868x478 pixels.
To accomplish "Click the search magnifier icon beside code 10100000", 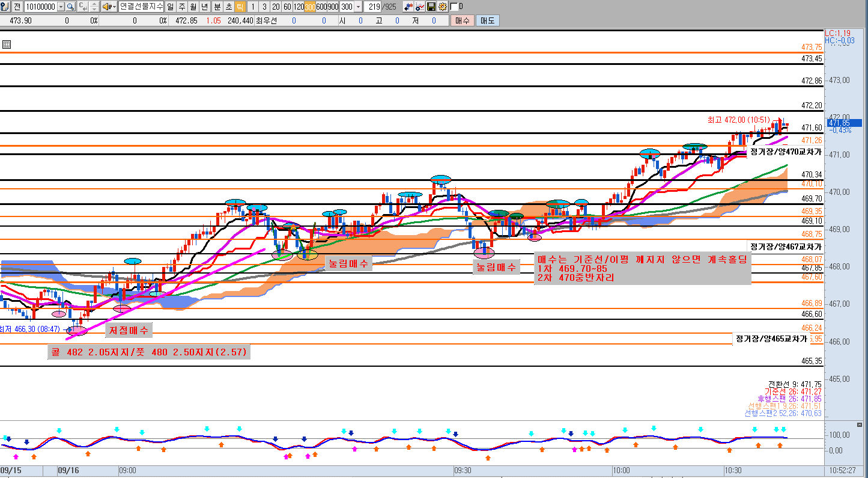I will click(x=70, y=7).
